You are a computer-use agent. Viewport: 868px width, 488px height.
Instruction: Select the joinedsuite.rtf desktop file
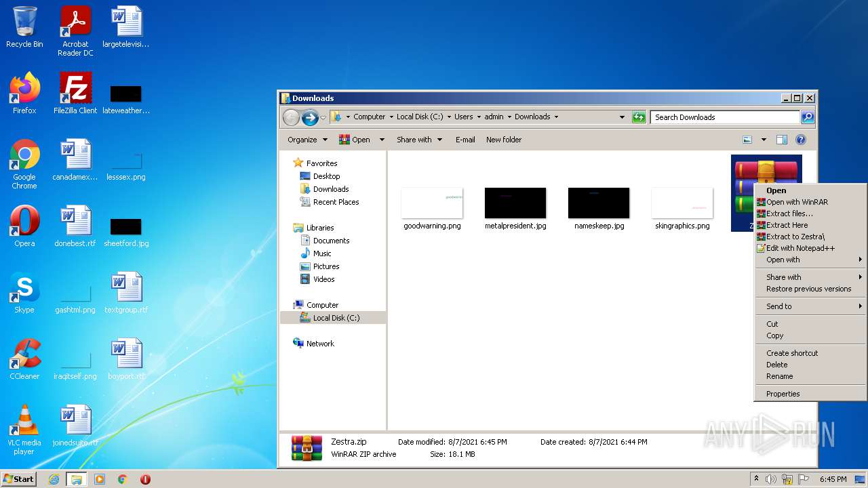[75, 425]
